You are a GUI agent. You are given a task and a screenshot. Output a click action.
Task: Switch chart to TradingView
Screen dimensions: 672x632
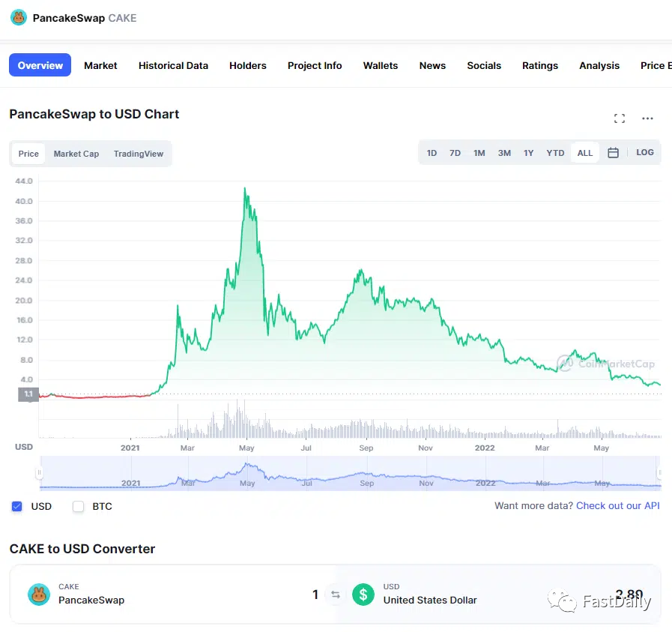coord(139,154)
